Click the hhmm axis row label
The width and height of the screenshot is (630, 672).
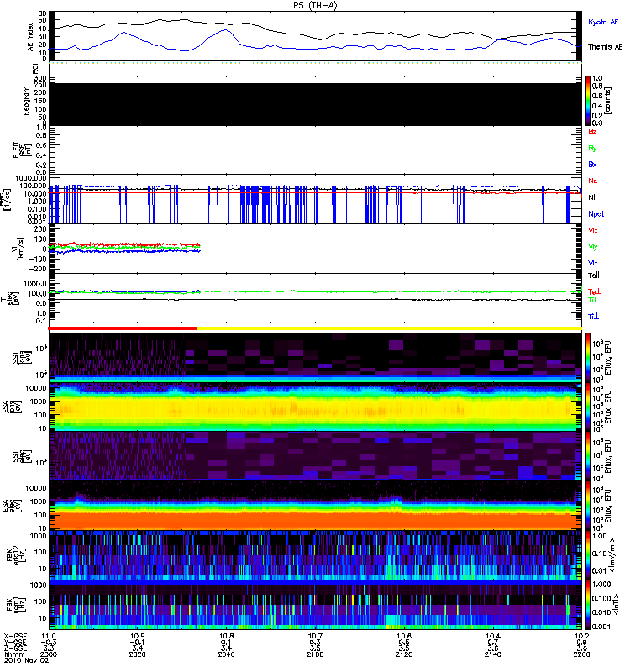13,654
